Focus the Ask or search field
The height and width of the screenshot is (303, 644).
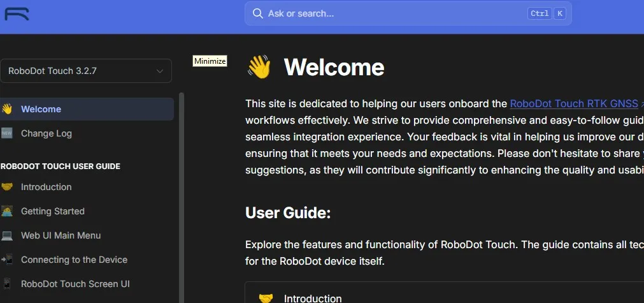click(x=408, y=13)
